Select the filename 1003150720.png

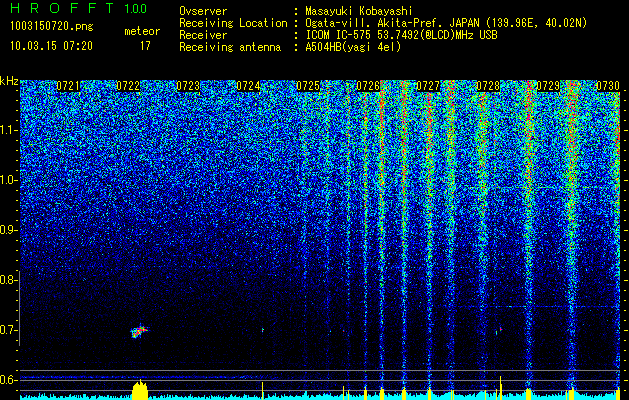(x=52, y=27)
